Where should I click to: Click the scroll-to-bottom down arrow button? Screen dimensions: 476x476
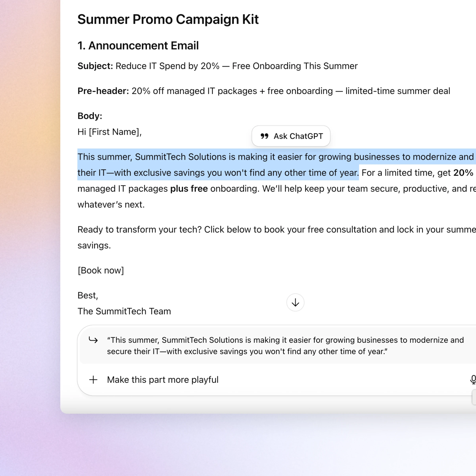click(x=295, y=302)
